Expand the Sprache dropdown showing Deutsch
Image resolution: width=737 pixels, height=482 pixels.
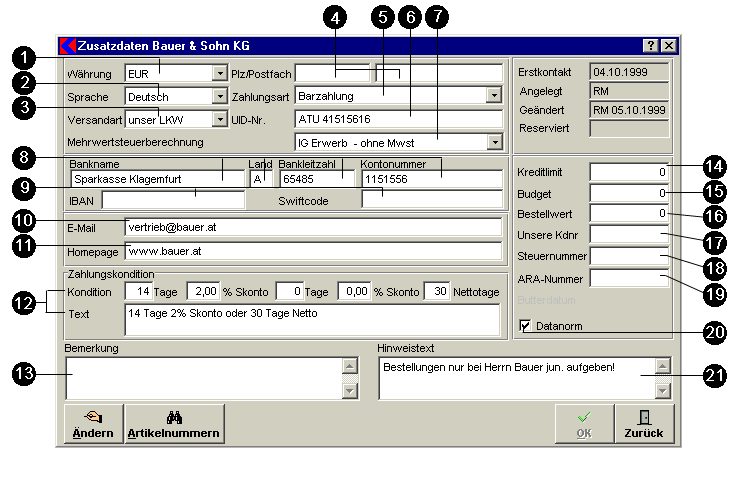click(x=219, y=96)
